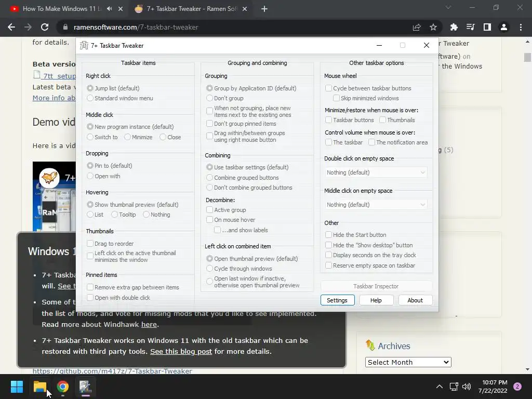532x399 pixels.
Task: Tick Don't group pinned items checkbox
Action: coord(210,124)
